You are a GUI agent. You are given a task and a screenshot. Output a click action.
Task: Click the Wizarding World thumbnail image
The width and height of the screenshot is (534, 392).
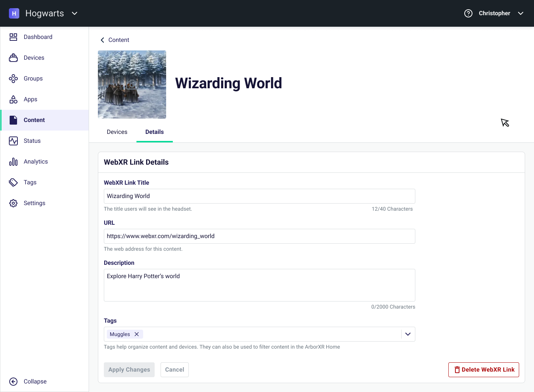click(132, 85)
